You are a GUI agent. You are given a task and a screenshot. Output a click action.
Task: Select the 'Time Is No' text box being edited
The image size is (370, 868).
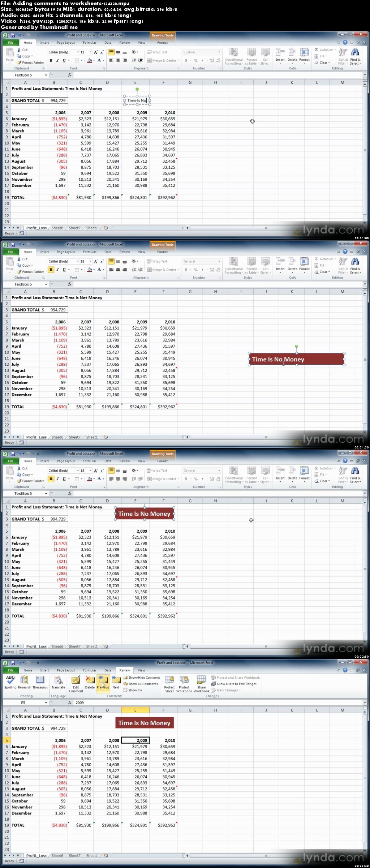coord(137,100)
